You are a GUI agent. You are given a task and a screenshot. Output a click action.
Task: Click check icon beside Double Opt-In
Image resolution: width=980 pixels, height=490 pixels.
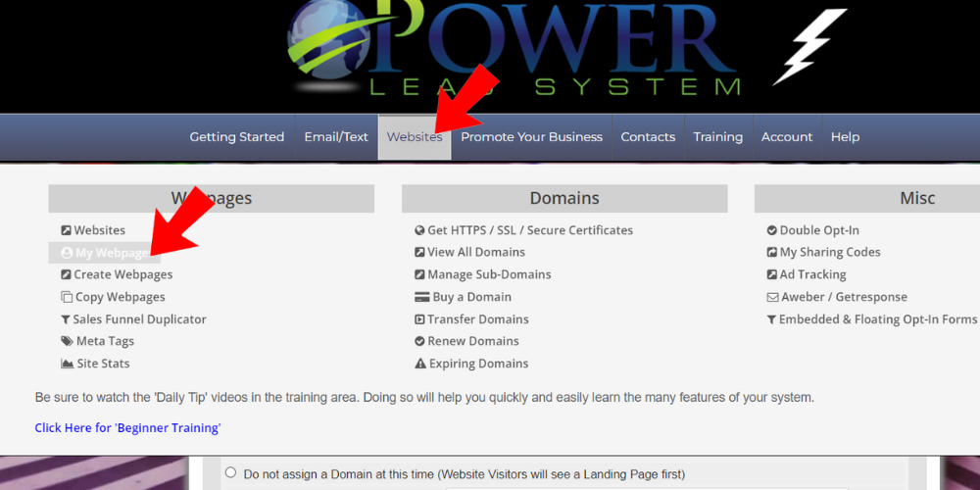tap(772, 230)
